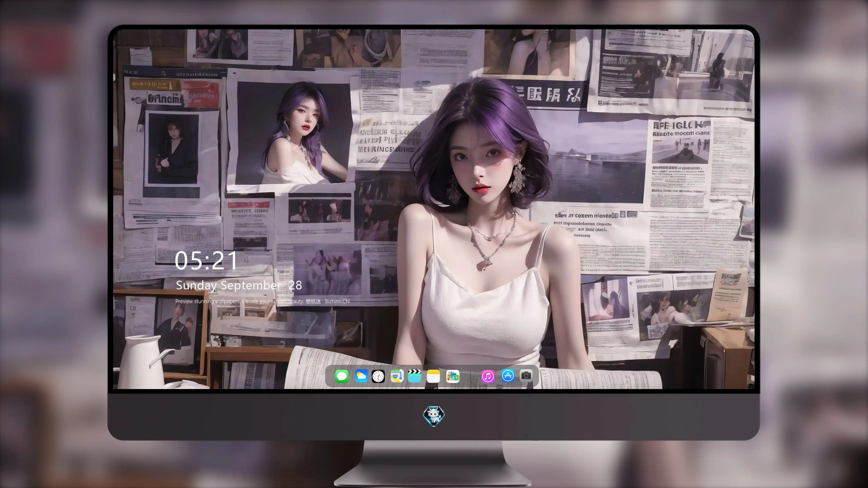The image size is (868, 488).
Task: Open the Clock app in dock
Action: pos(378,376)
